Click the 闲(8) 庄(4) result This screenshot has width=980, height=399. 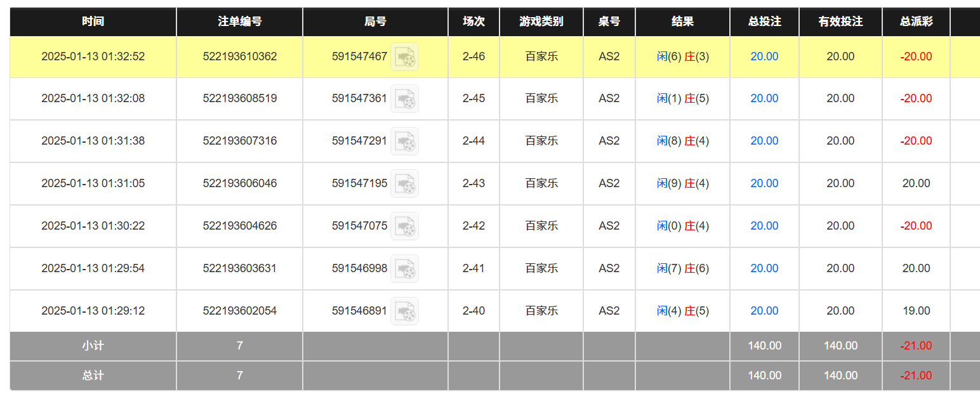point(682,141)
